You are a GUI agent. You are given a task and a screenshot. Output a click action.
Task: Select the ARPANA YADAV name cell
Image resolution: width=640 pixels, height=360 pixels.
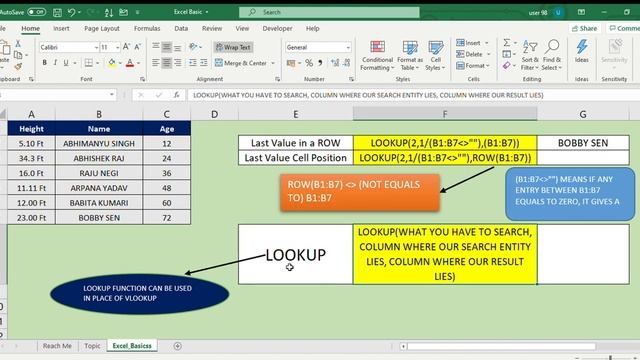click(99, 188)
